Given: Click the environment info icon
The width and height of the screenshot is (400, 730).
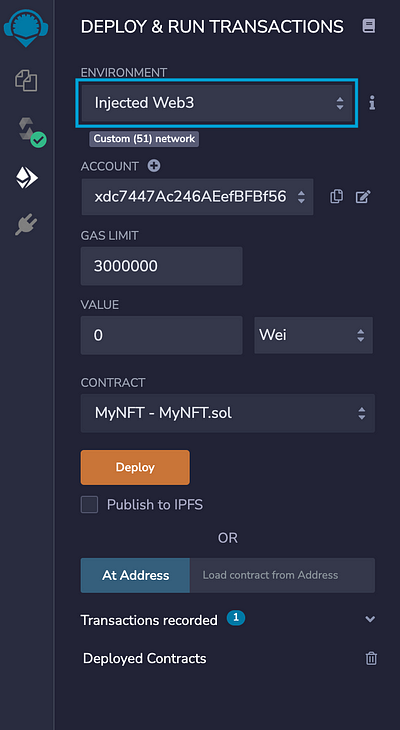Looking at the screenshot, I should coord(372,103).
